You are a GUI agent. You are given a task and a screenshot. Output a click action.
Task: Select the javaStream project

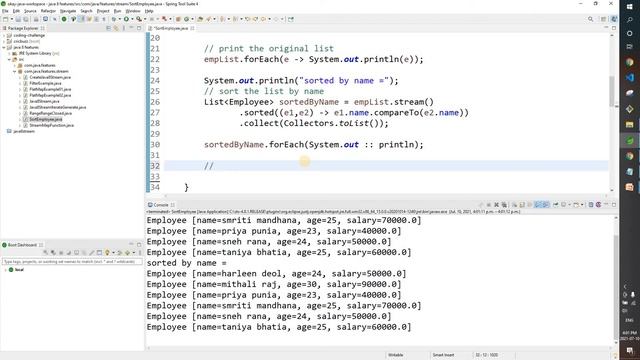[24, 131]
